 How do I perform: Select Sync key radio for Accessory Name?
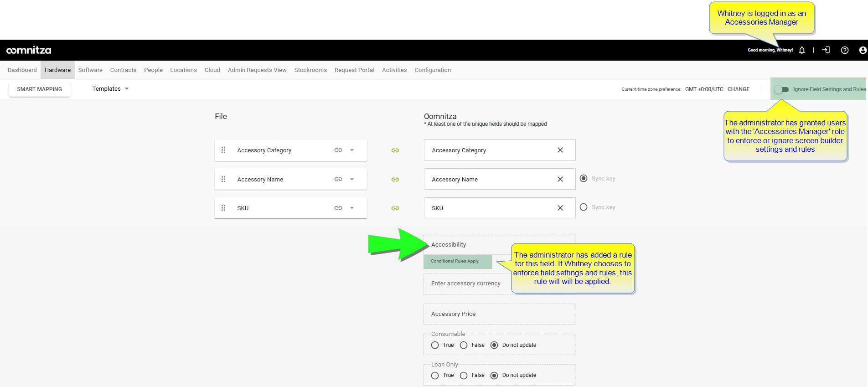tap(584, 178)
